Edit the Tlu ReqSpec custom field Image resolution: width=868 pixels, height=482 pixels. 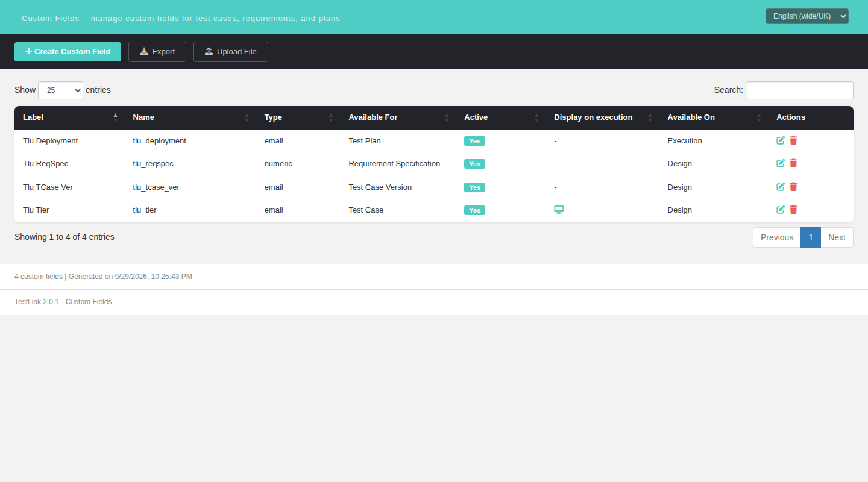tap(781, 163)
